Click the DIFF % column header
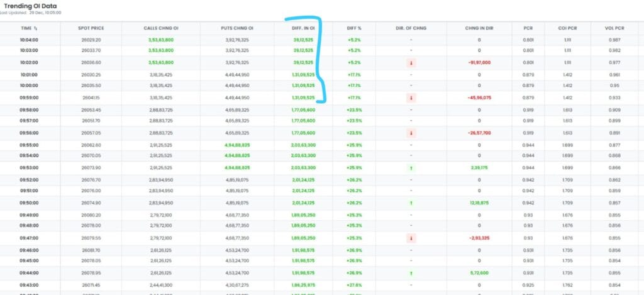 (x=355, y=28)
